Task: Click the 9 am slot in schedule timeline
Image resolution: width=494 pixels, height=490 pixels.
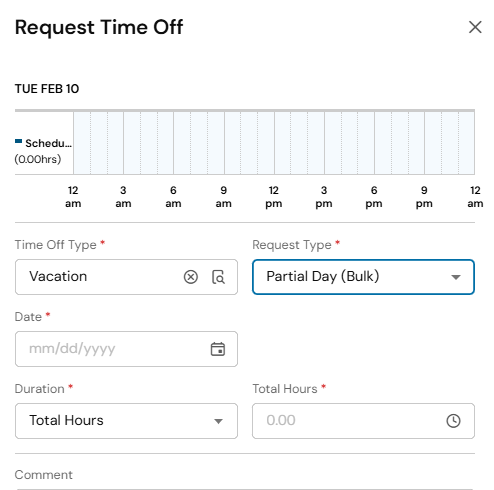Action: [232, 143]
